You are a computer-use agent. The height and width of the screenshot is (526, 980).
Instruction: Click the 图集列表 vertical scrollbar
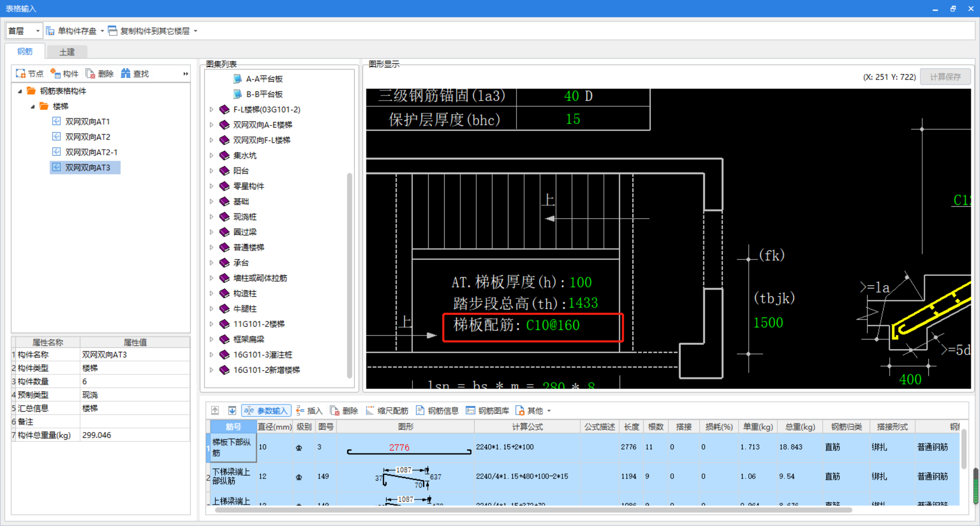coord(350,276)
